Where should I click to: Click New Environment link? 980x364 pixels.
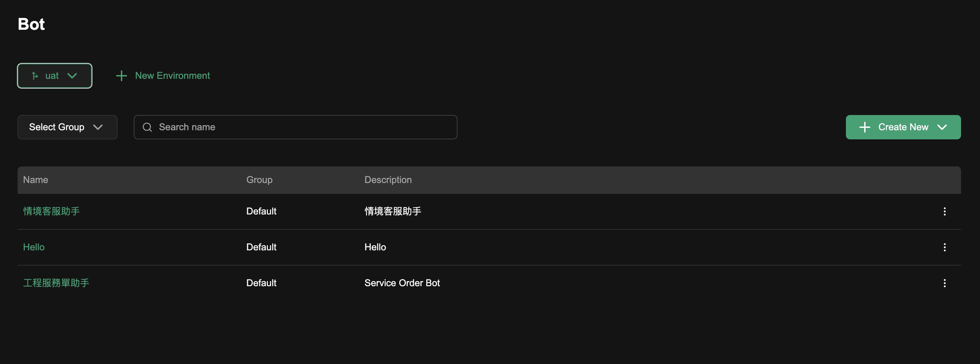(x=172, y=76)
